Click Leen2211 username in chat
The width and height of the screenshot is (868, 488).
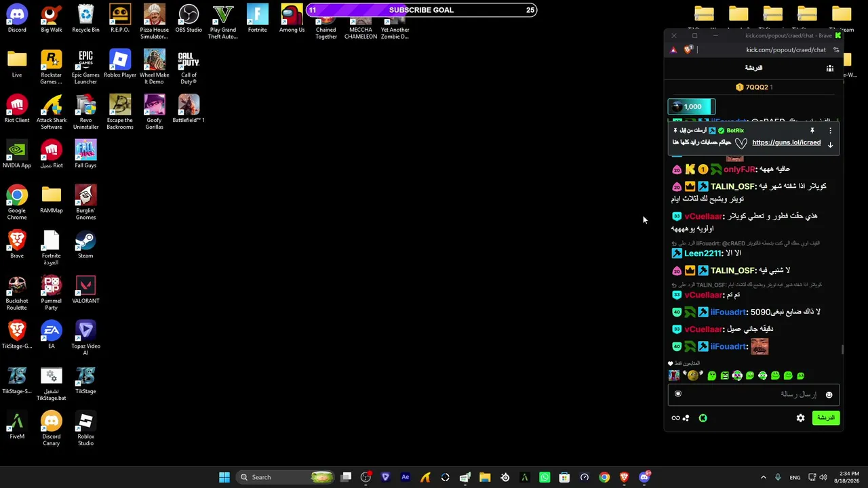pos(703,253)
